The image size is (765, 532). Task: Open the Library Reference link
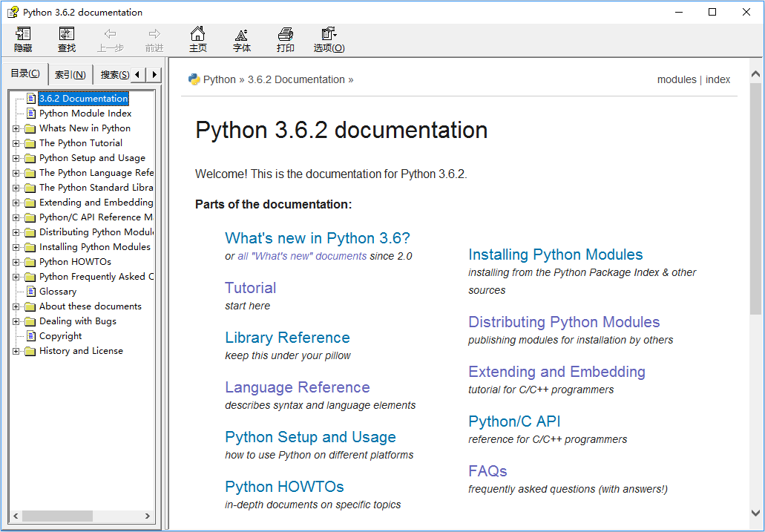[x=287, y=338]
